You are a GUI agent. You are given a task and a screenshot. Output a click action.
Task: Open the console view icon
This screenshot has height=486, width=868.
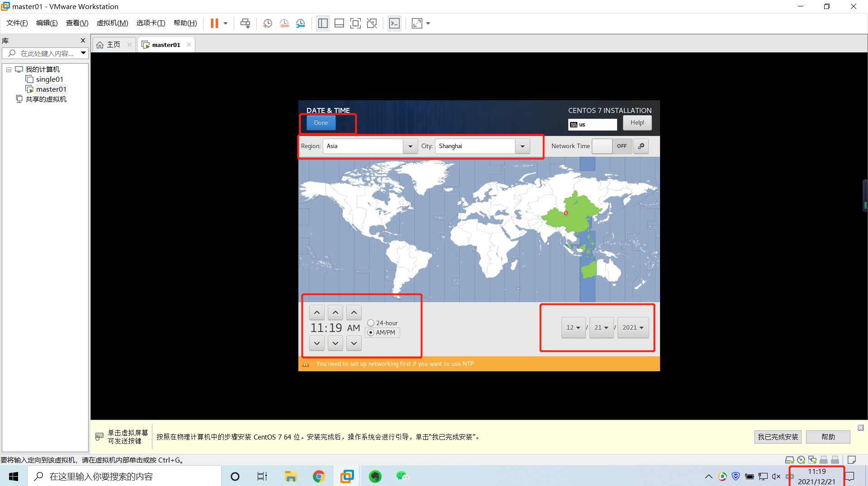[x=394, y=23]
